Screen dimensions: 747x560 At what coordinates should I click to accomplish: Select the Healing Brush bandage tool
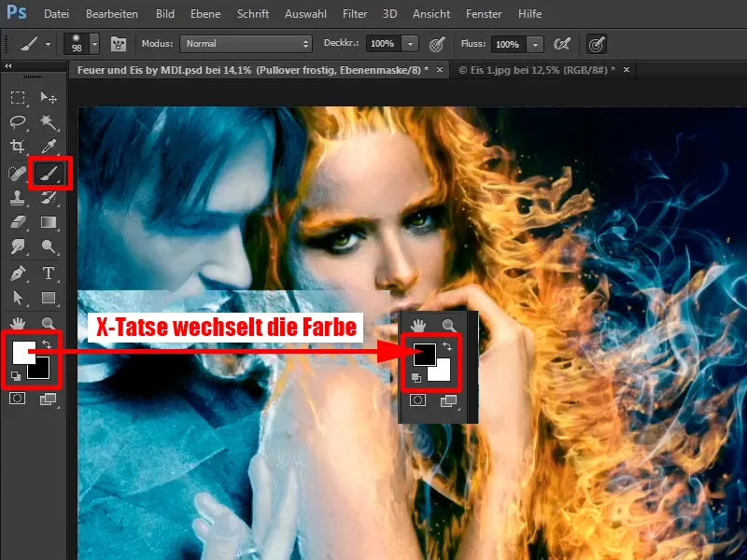click(18, 173)
